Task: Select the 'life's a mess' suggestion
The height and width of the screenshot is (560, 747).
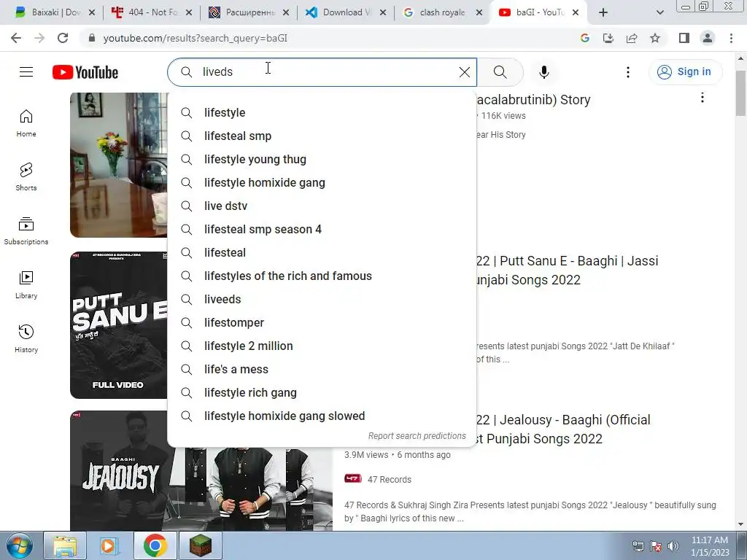Action: (x=322, y=369)
